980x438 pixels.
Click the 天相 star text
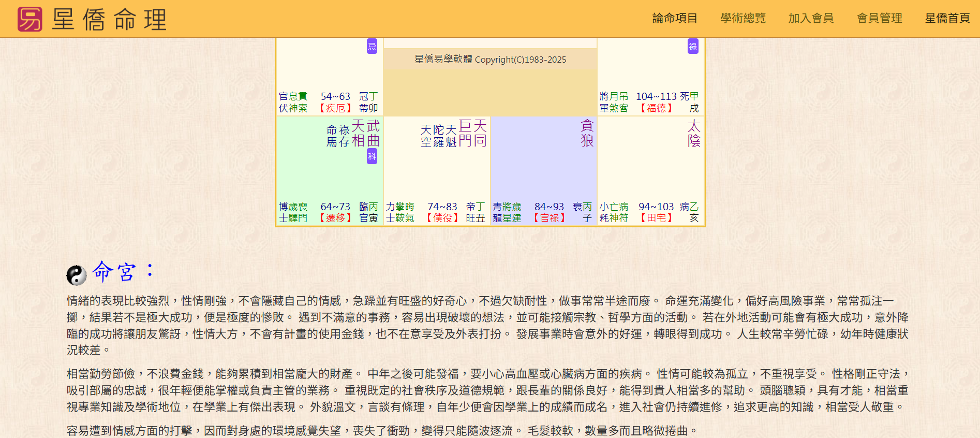coord(359,133)
